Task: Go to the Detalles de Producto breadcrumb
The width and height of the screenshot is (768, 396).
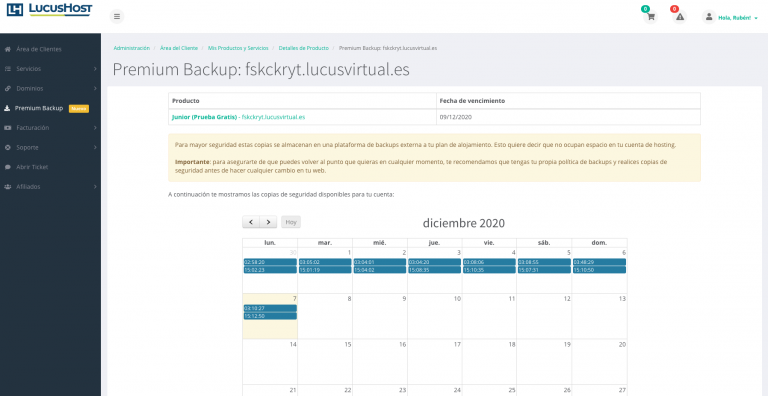Action: coord(304,48)
